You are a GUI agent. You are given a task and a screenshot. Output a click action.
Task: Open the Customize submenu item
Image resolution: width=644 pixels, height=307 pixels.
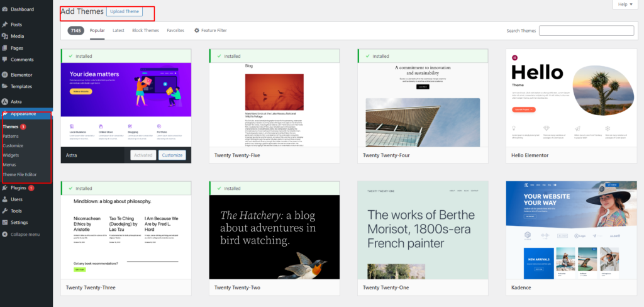point(13,145)
